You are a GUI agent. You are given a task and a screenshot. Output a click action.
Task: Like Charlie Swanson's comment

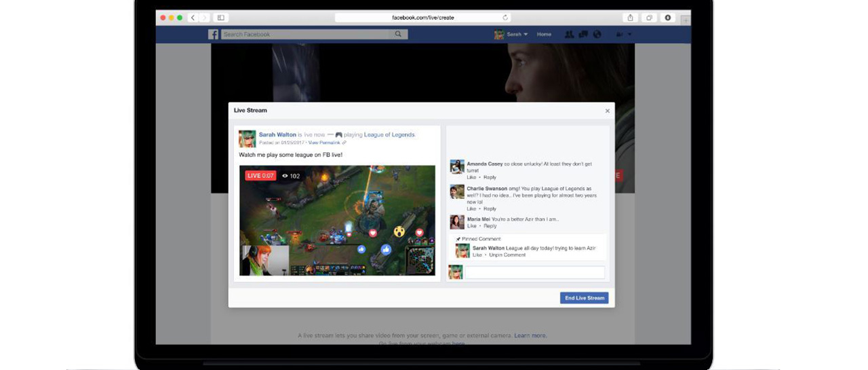pyautogui.click(x=471, y=209)
